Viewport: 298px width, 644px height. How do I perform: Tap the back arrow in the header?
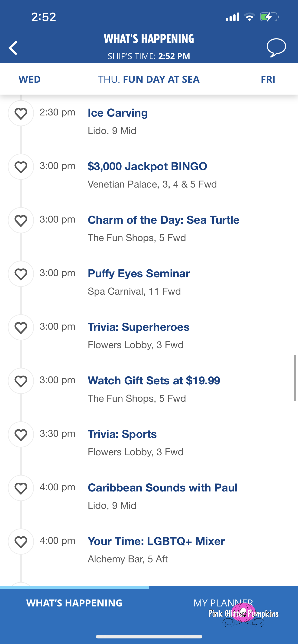(13, 48)
